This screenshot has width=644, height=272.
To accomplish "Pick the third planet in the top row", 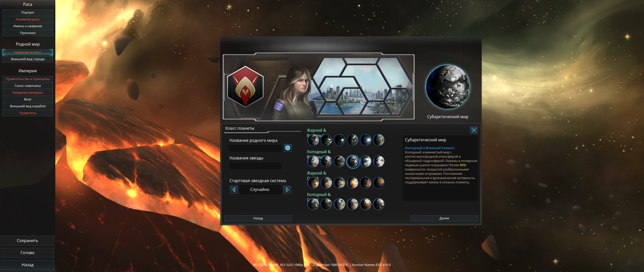I will coord(339,140).
